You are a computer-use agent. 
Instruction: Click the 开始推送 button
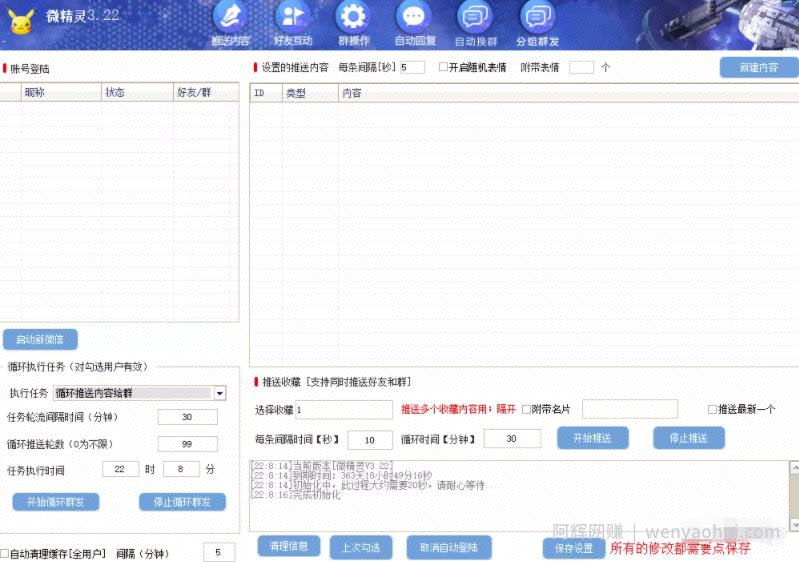(593, 438)
